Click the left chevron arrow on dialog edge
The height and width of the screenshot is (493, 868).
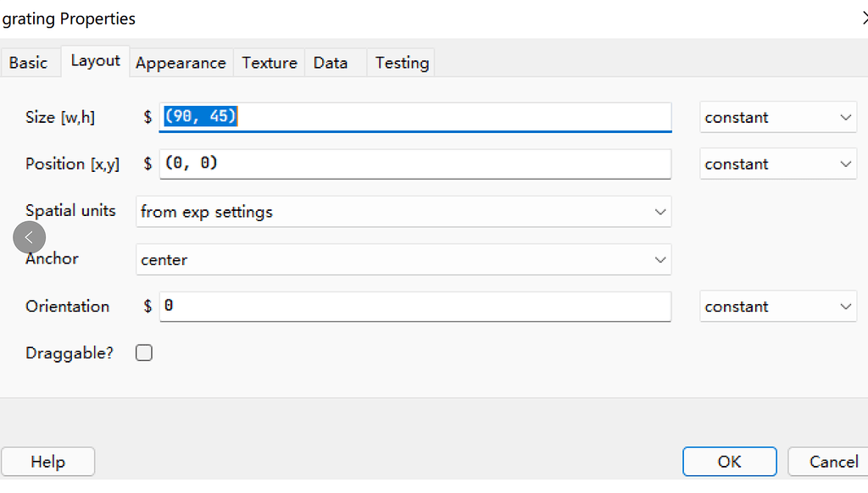[x=29, y=237]
